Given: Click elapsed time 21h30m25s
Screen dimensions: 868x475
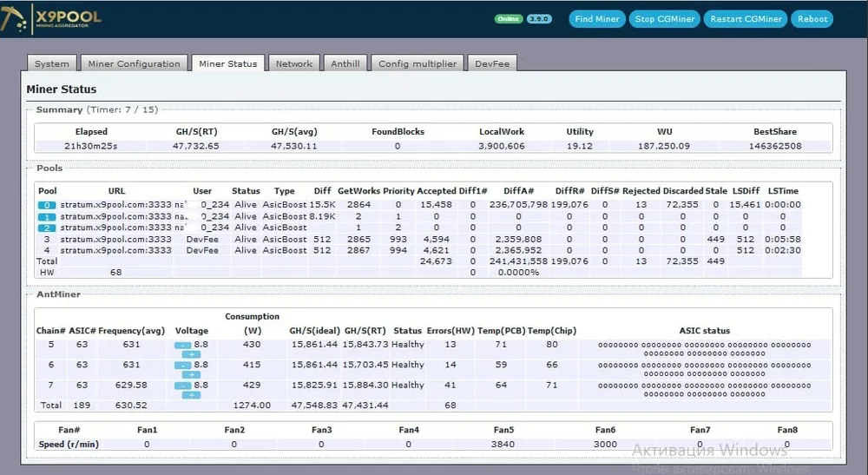Looking at the screenshot, I should point(91,146).
